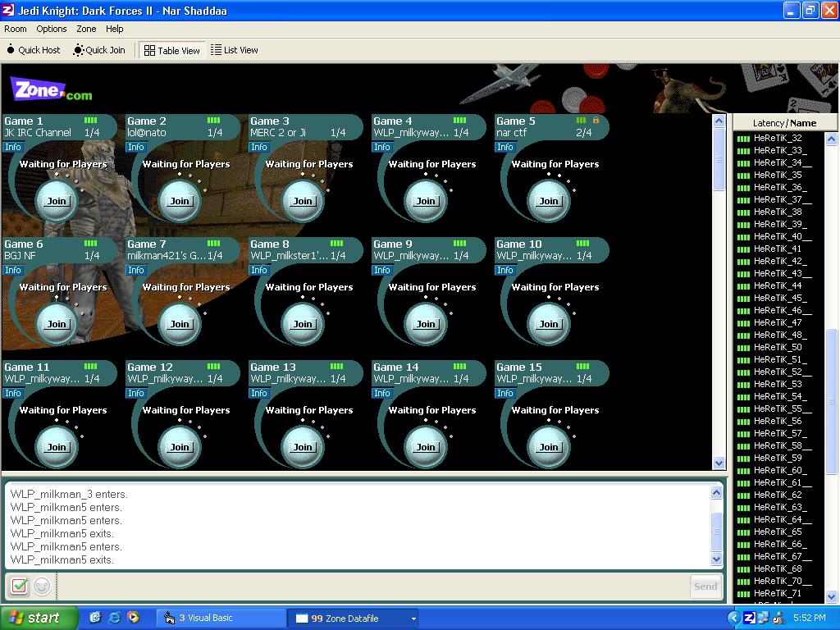This screenshot has width=840, height=630.
Task: Click the Latency/Name column header
Action: 785,123
